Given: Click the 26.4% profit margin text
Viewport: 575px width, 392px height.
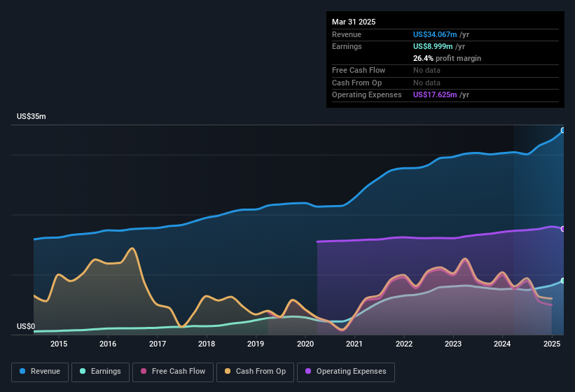Looking at the screenshot, I should [x=447, y=58].
